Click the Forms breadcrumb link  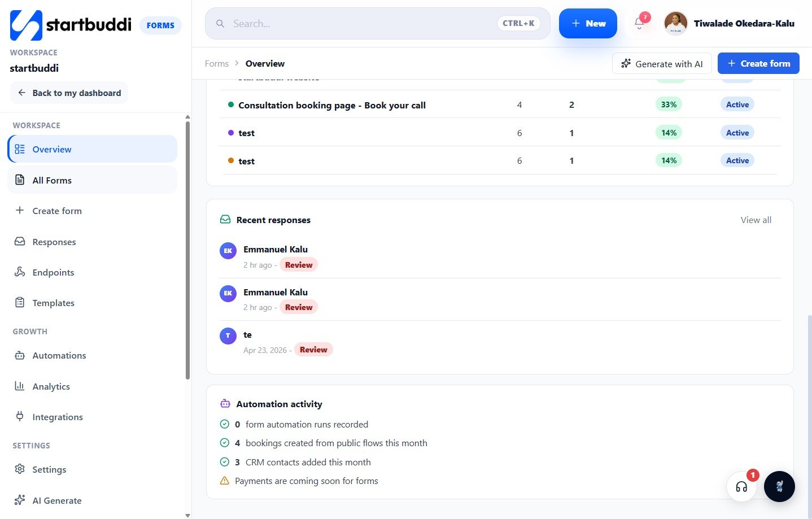click(x=217, y=63)
